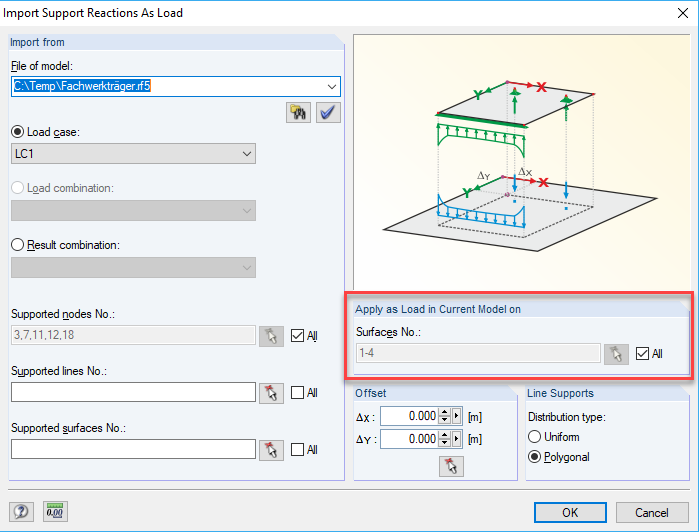Click the Supported surfaces No. input field
This screenshot has height=532, width=700.
click(x=133, y=449)
